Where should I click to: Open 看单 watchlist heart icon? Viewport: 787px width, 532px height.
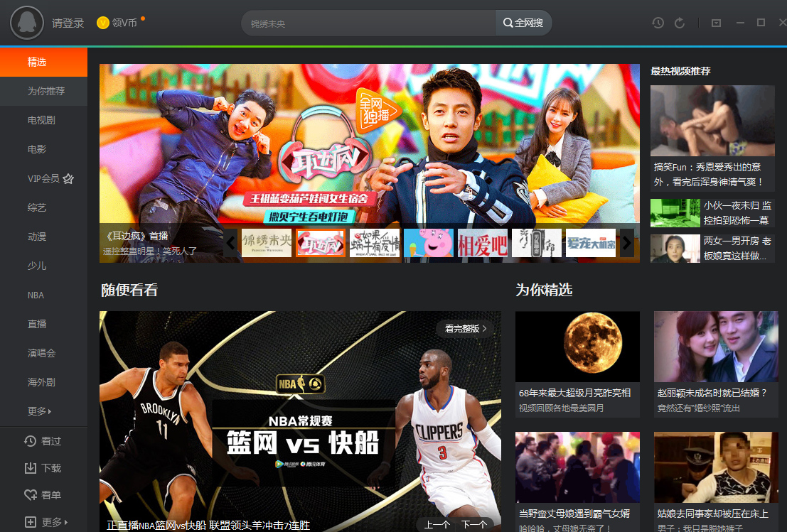pyautogui.click(x=43, y=495)
